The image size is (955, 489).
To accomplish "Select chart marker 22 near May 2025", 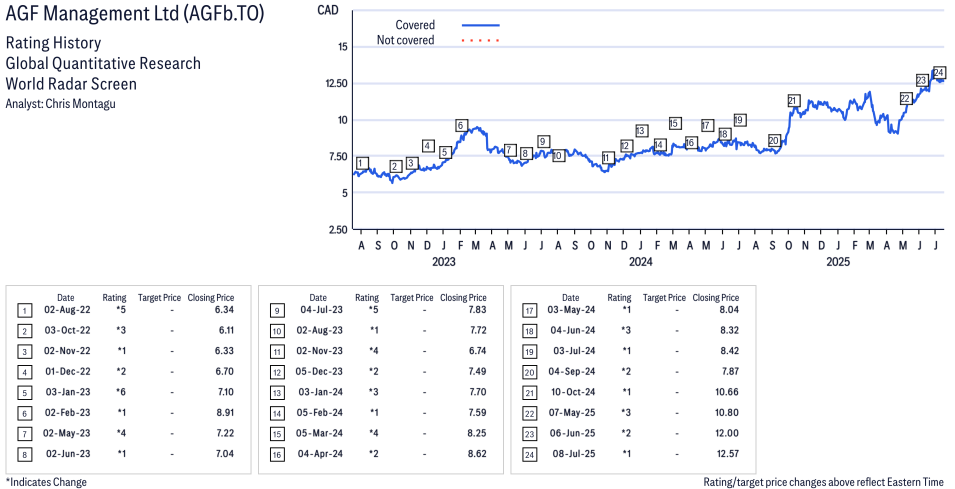I will tap(905, 99).
